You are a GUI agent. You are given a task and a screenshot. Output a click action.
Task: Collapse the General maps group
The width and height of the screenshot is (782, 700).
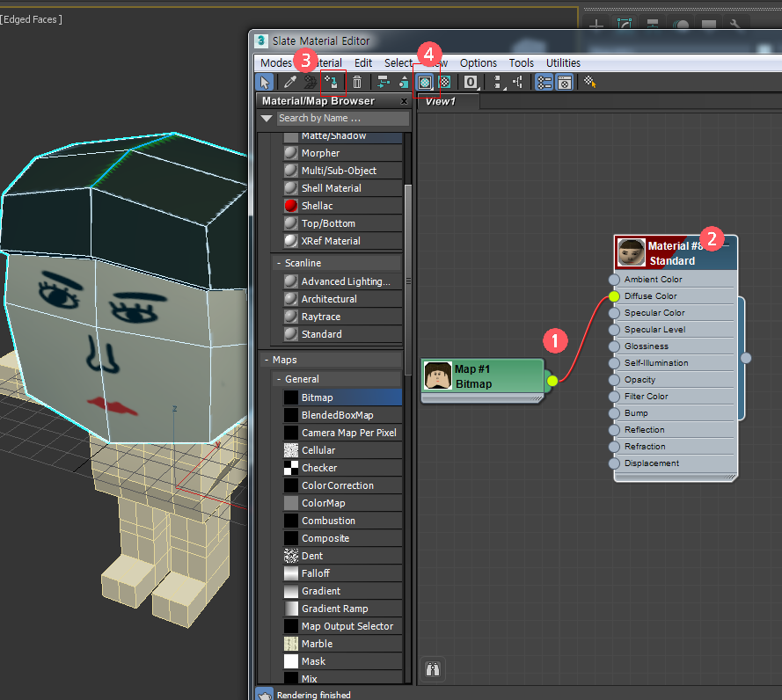(279, 379)
